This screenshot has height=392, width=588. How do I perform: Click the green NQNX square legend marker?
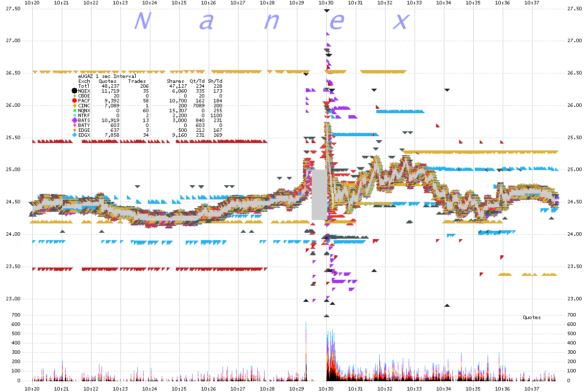click(74, 110)
